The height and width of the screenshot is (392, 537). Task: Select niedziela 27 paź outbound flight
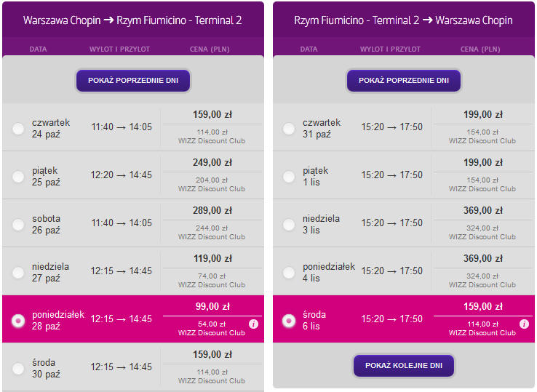pyautogui.click(x=18, y=273)
